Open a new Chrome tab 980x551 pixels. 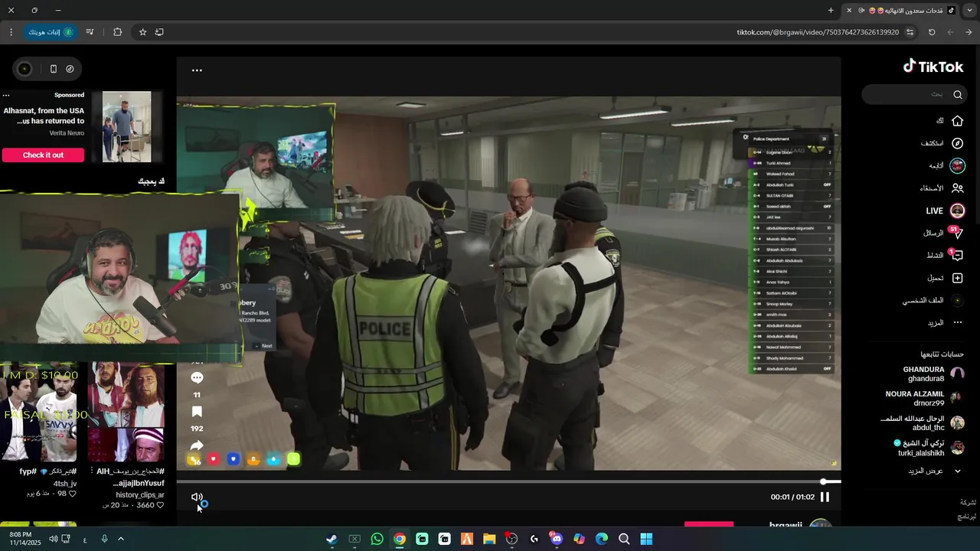(831, 11)
